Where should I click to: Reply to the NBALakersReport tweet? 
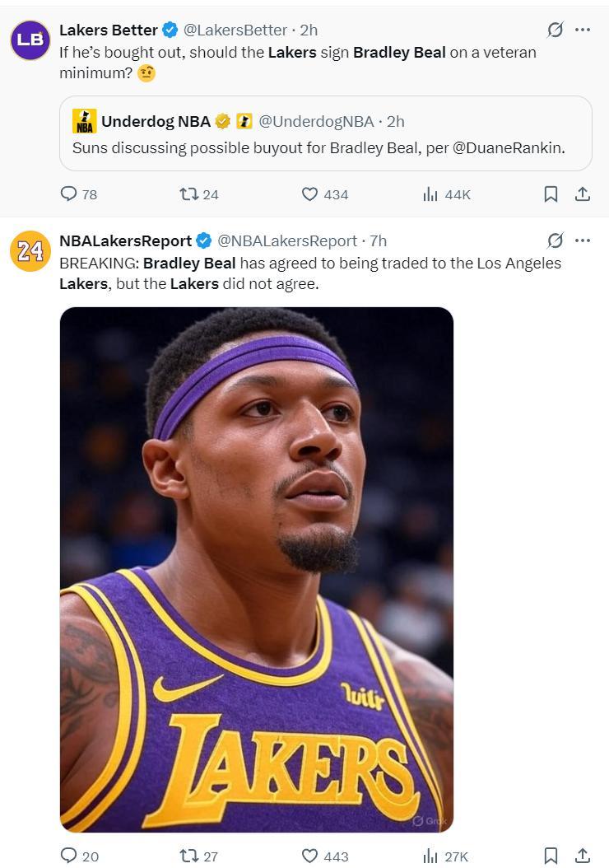point(69,856)
